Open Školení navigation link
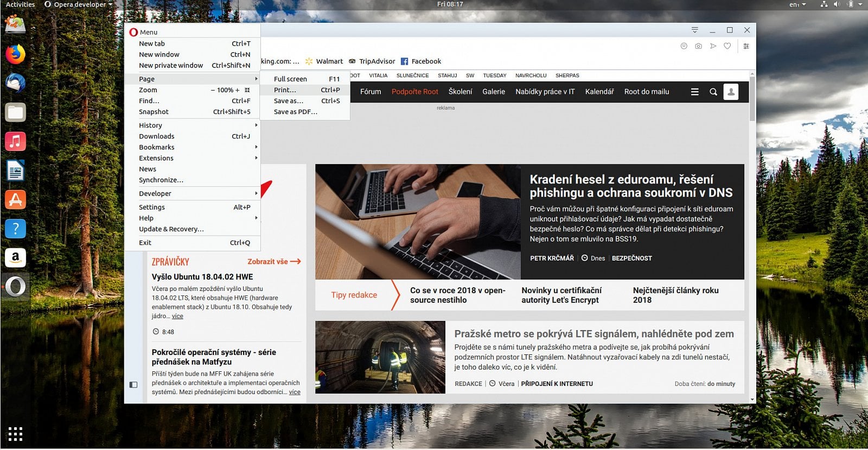Viewport: 868px width, 450px height. (460, 92)
